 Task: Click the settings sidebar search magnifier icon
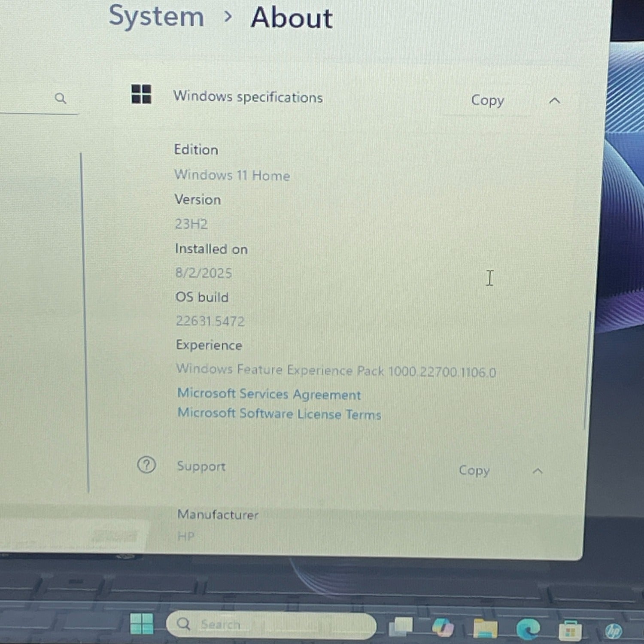pyautogui.click(x=61, y=98)
